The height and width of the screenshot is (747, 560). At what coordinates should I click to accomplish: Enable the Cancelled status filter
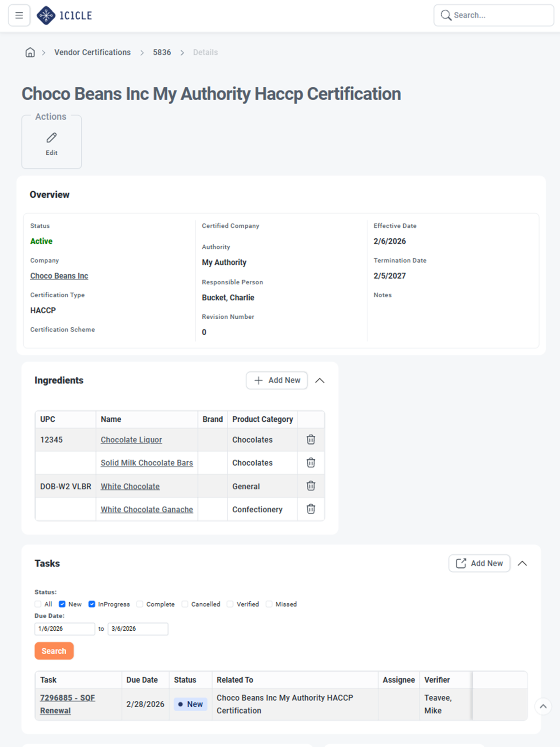pyautogui.click(x=185, y=604)
